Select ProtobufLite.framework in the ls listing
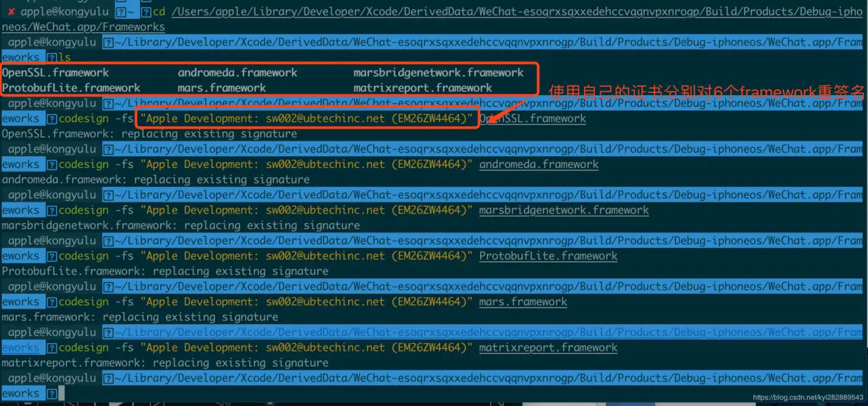The width and height of the screenshot is (868, 406). pos(71,88)
